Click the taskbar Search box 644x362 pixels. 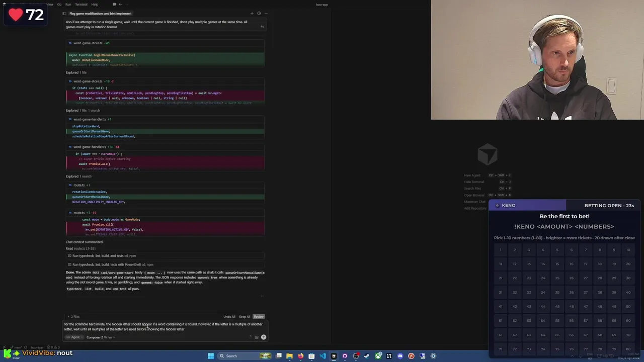(245, 356)
